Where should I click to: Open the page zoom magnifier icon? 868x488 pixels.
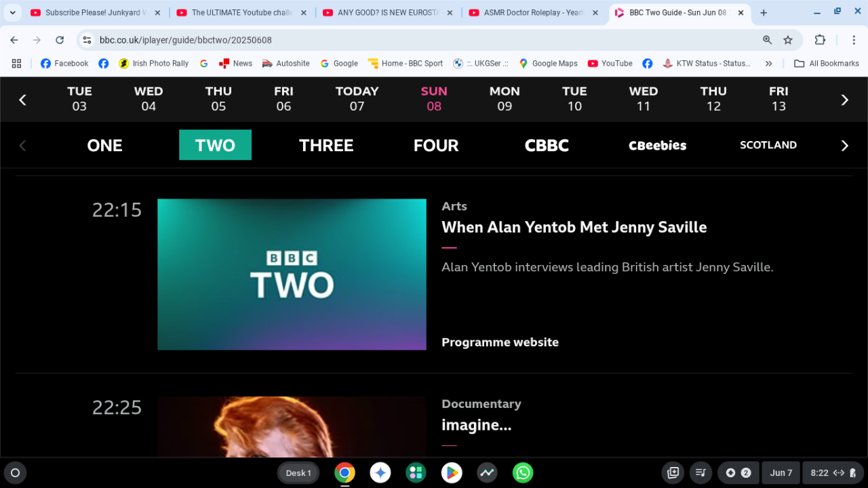[767, 40]
